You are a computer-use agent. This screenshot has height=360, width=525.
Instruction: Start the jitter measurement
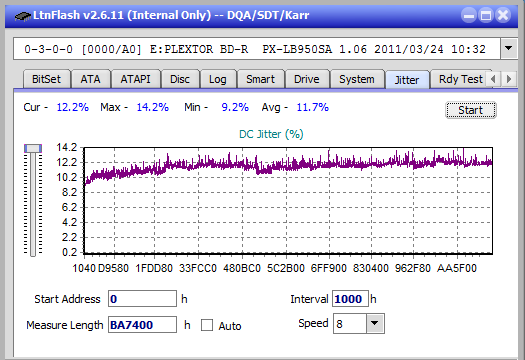pos(470,110)
